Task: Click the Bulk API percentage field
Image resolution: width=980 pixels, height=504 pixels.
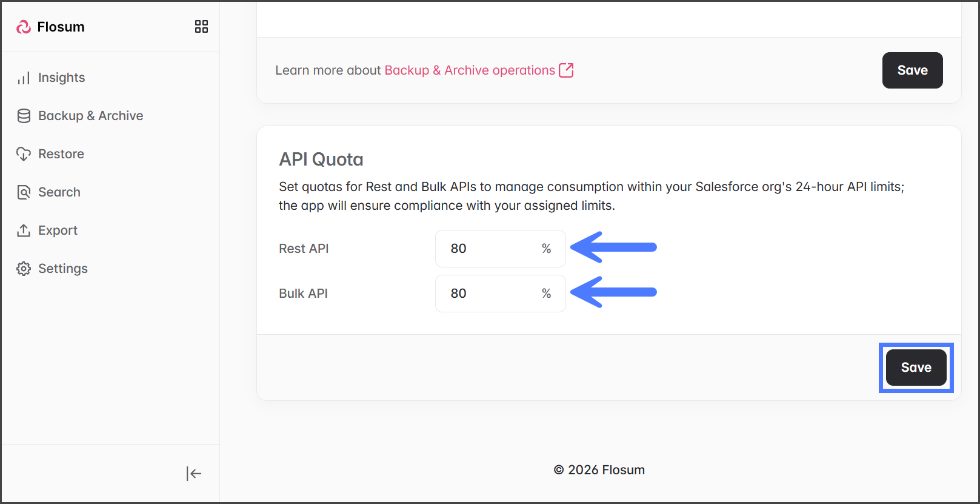Action: 492,294
